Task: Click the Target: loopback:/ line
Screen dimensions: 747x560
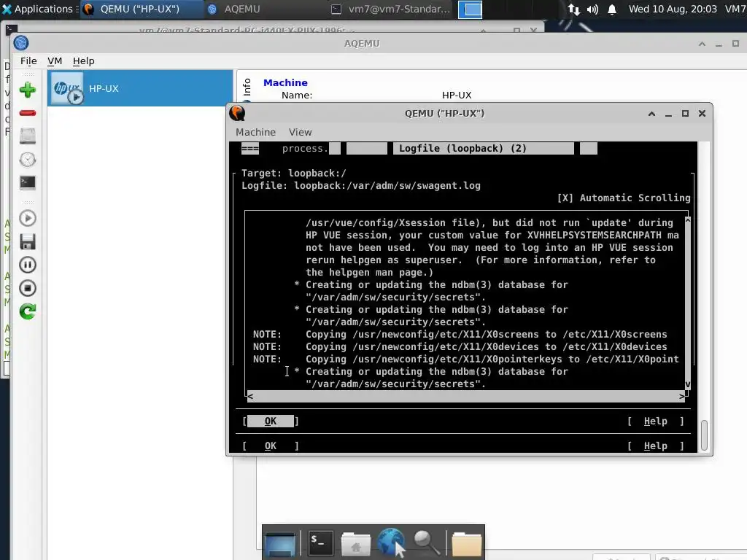Action: tap(294, 174)
